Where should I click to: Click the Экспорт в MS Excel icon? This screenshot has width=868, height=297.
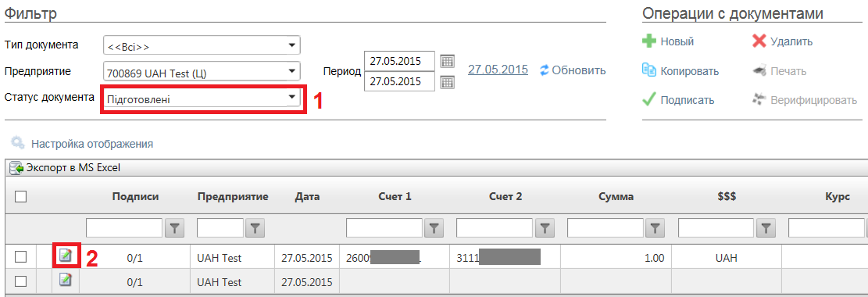(x=16, y=167)
